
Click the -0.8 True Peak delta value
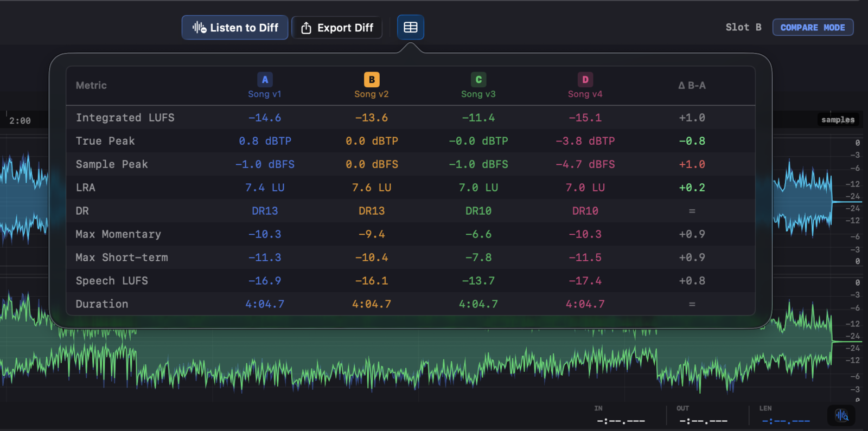pyautogui.click(x=692, y=141)
